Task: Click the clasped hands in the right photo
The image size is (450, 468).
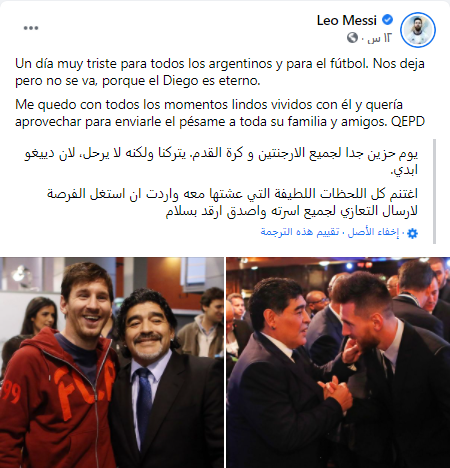Action: (335, 392)
